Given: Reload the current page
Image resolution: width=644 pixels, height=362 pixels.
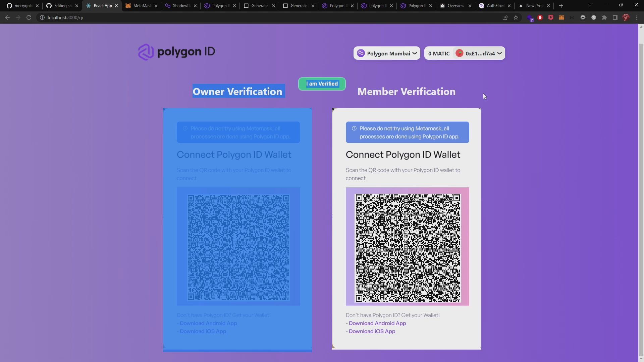Looking at the screenshot, I should coord(29,17).
